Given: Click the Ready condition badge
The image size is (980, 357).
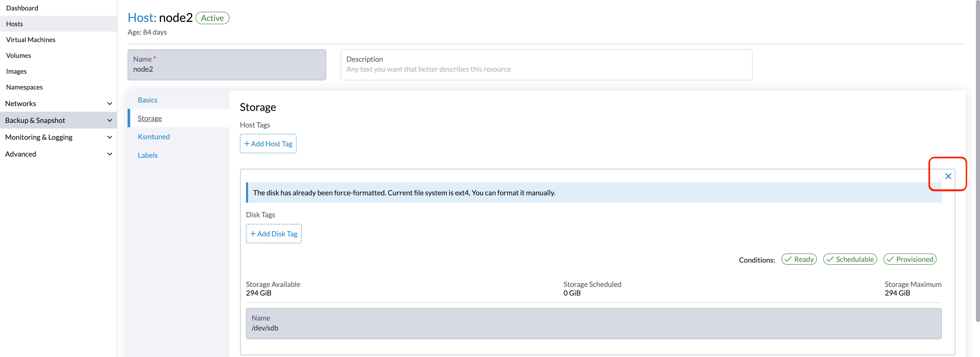Looking at the screenshot, I should click(x=799, y=259).
